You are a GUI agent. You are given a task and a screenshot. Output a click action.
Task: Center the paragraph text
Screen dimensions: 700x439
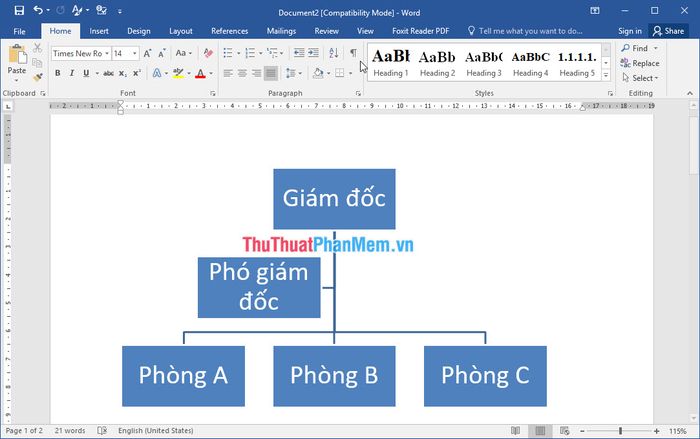pos(242,73)
